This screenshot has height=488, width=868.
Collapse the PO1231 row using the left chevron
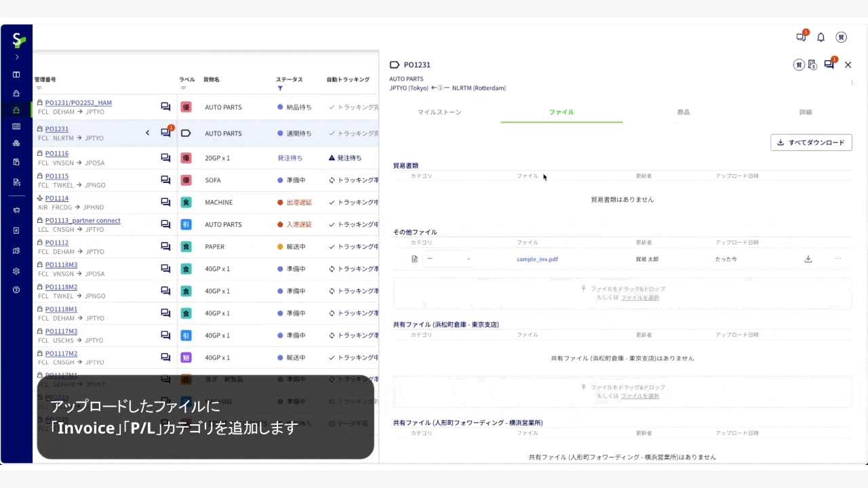(x=147, y=133)
